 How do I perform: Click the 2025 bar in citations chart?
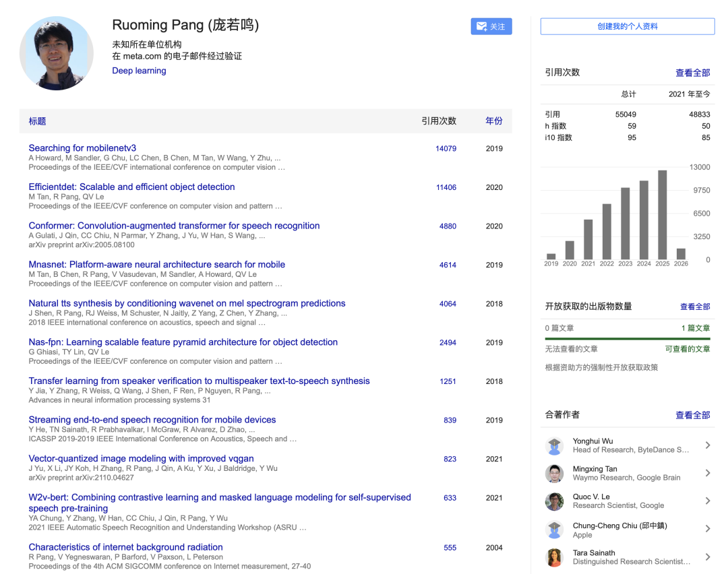pos(663,215)
